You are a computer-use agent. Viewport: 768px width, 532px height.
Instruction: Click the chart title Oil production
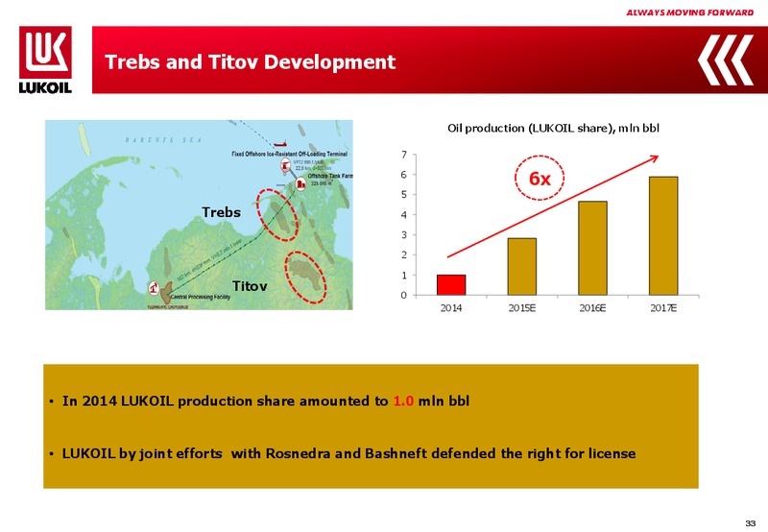[x=554, y=129]
